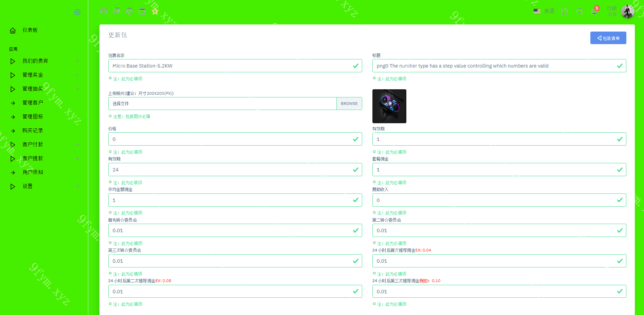Click the arrow icon beside 用户须知
The height and width of the screenshot is (315, 644).
tap(13, 173)
